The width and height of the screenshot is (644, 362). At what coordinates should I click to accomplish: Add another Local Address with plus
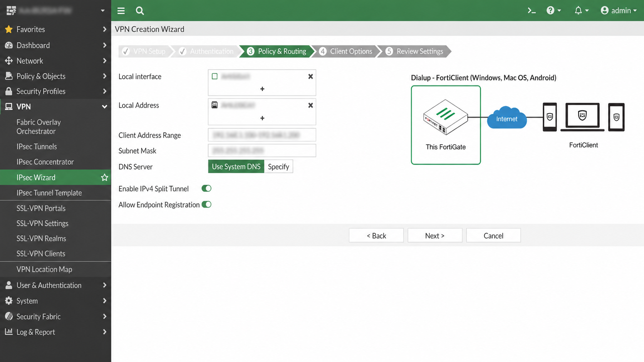point(262,118)
